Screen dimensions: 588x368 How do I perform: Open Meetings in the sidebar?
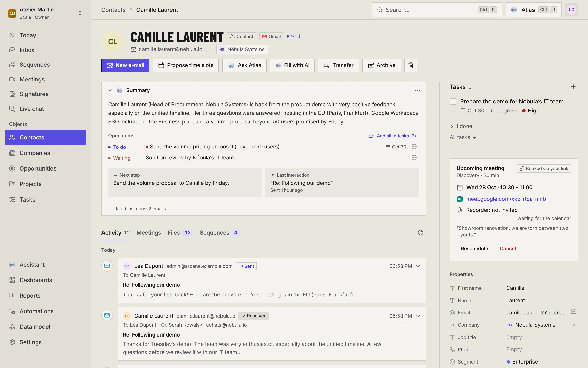point(46,79)
